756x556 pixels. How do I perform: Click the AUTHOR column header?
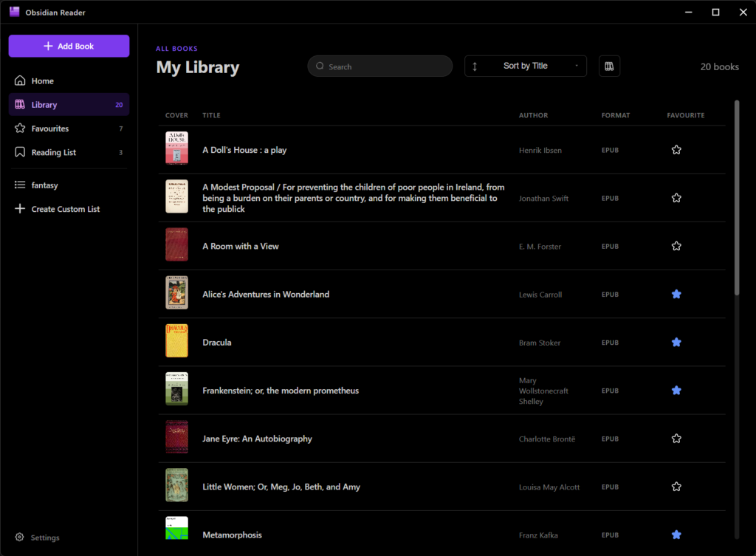533,115
